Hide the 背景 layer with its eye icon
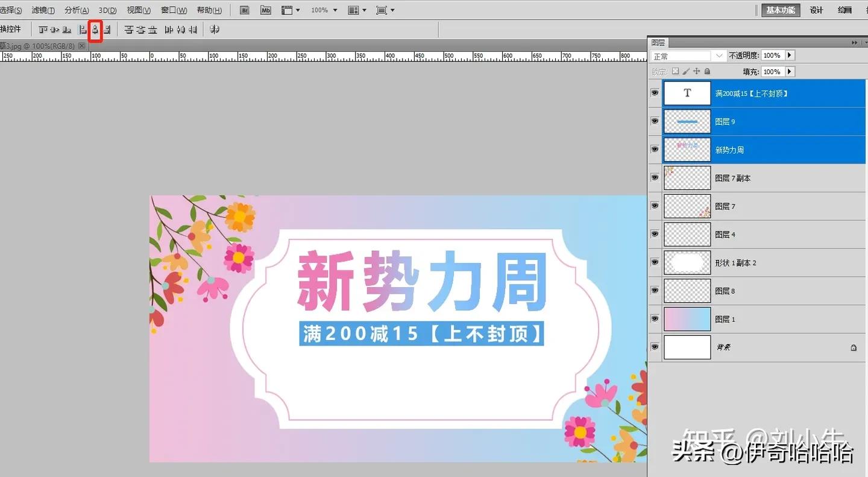This screenshot has width=868, height=477. 655,347
